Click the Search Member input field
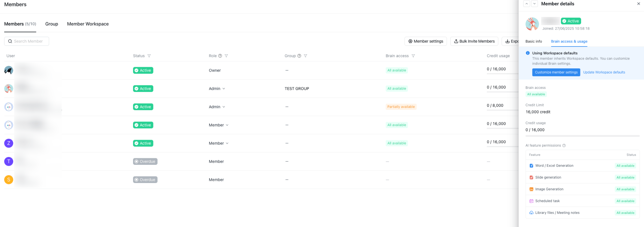 26,41
